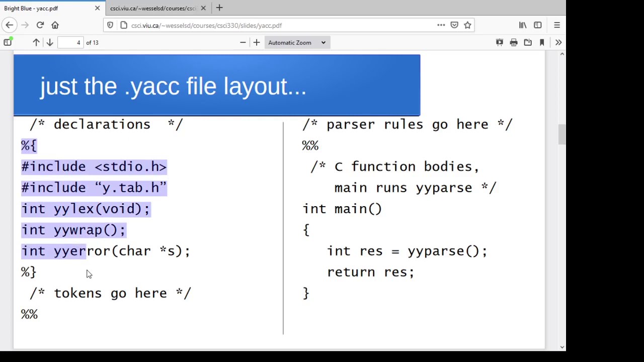Click the line 'int yywrap();'
The image size is (644, 362).
[x=73, y=230]
